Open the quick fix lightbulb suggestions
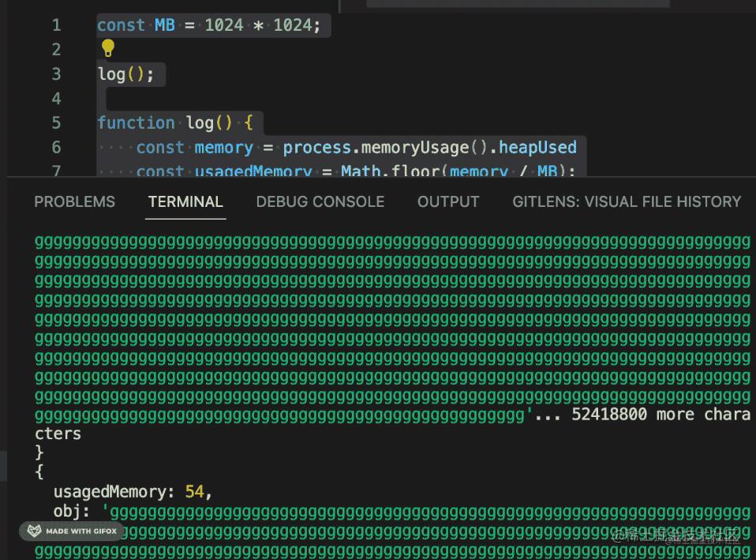 point(107,48)
